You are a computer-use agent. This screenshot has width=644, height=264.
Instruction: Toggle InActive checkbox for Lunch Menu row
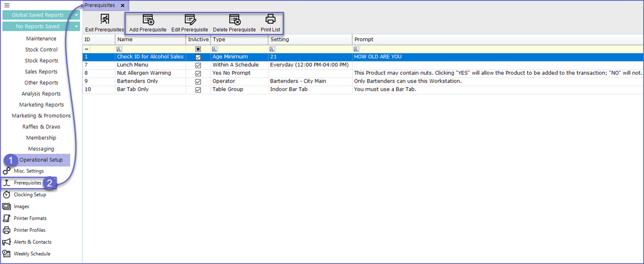pyautogui.click(x=198, y=65)
